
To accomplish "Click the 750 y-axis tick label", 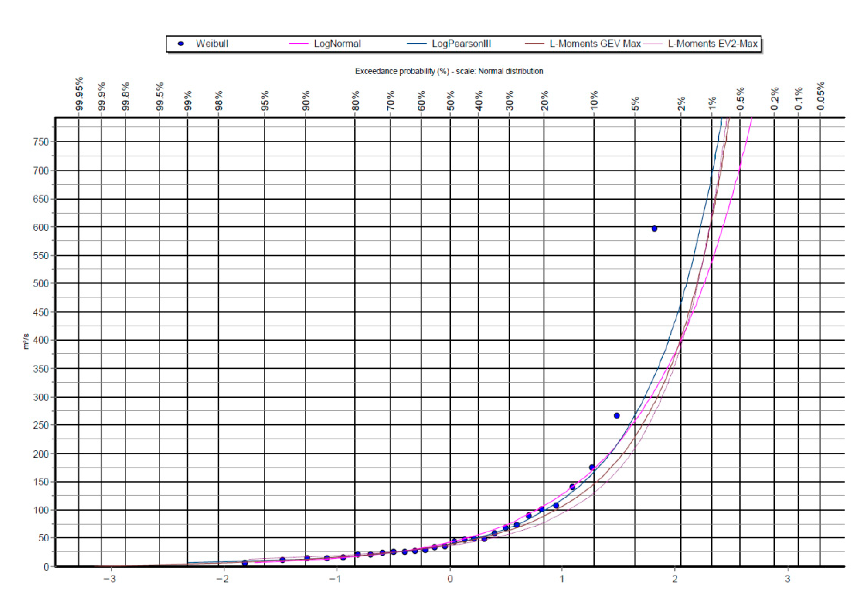I will [x=41, y=142].
